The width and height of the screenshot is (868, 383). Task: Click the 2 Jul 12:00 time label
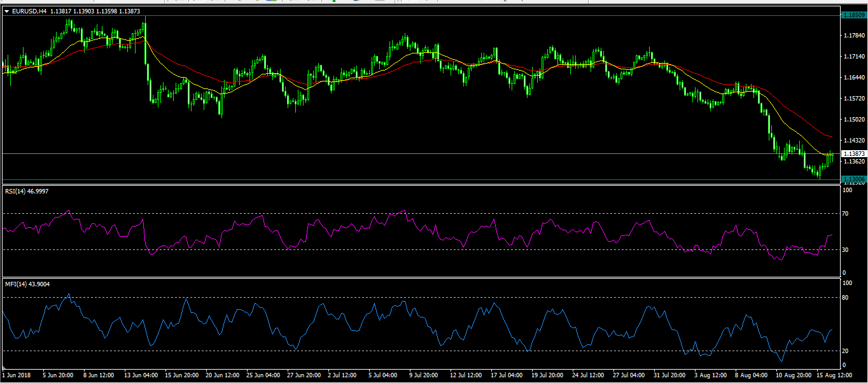[x=344, y=375]
